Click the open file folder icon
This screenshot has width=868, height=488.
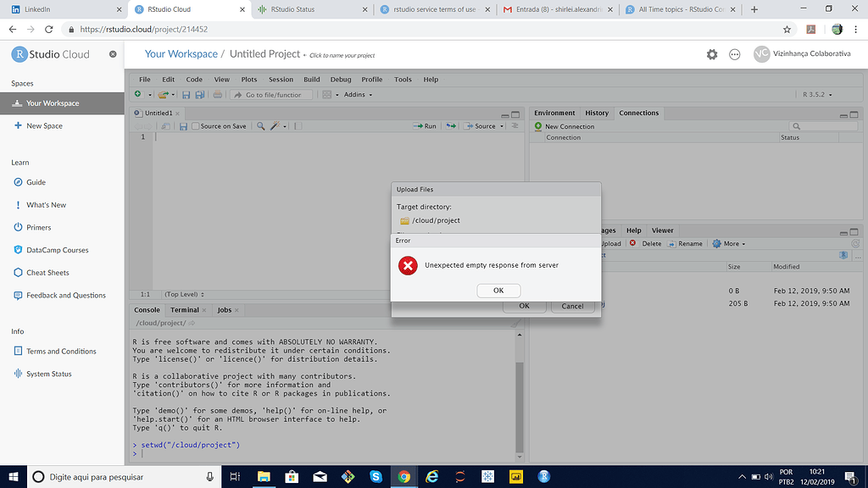(x=163, y=95)
